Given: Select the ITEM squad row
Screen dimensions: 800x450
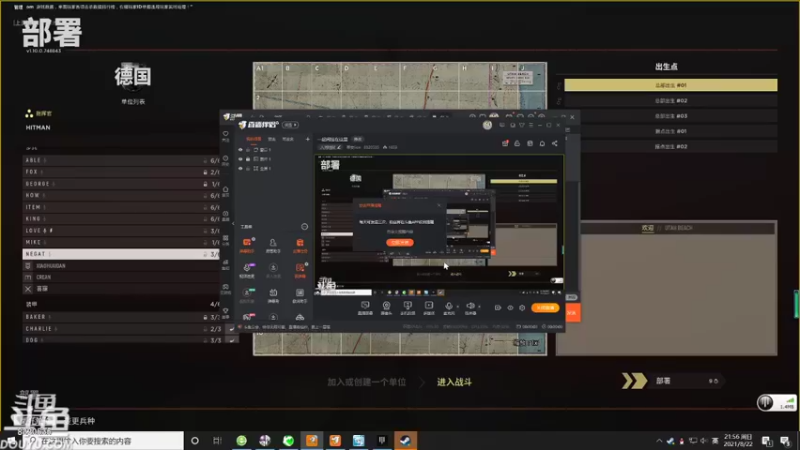Looking at the screenshot, I should (121, 207).
